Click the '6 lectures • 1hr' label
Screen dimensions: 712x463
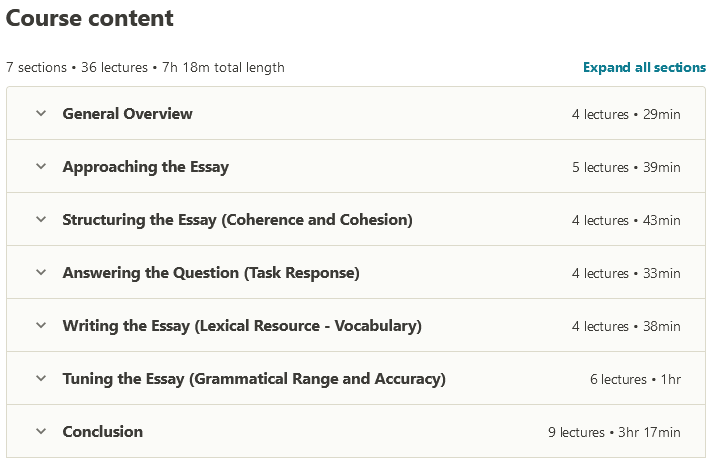pos(635,379)
